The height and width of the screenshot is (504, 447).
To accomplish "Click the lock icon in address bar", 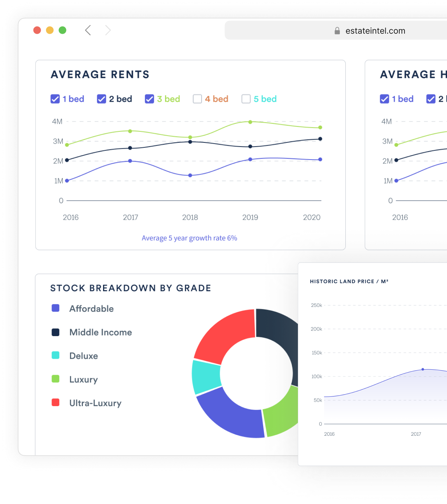I will click(337, 31).
